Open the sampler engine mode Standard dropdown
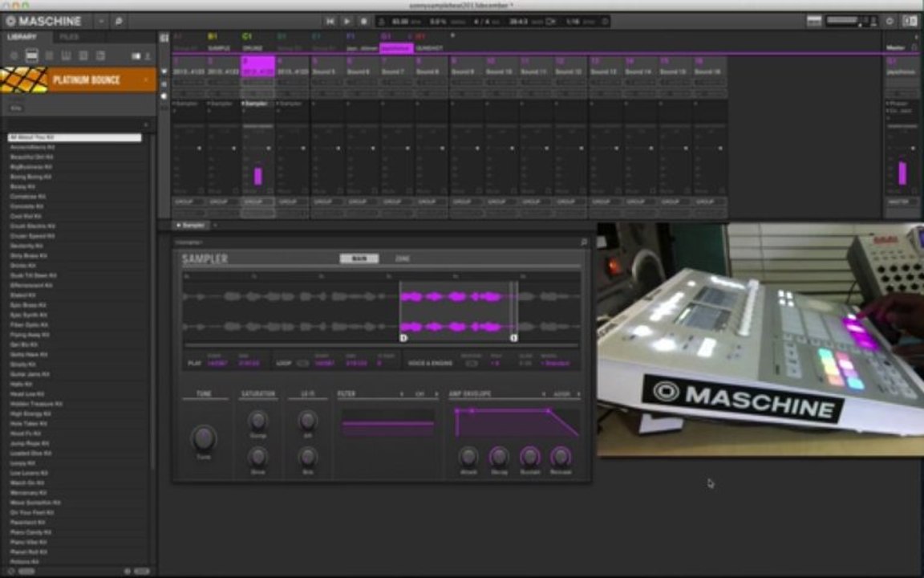This screenshot has height=578, width=924. (x=556, y=364)
